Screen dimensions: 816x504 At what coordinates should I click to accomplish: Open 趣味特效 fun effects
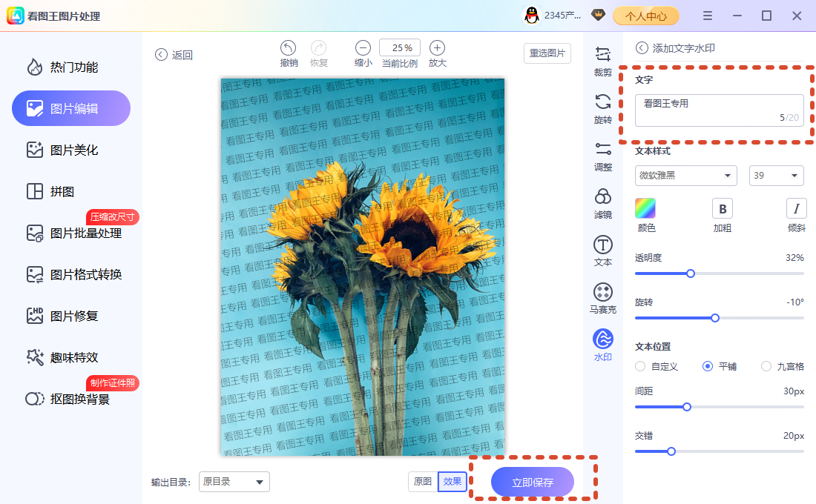pyautogui.click(x=62, y=357)
